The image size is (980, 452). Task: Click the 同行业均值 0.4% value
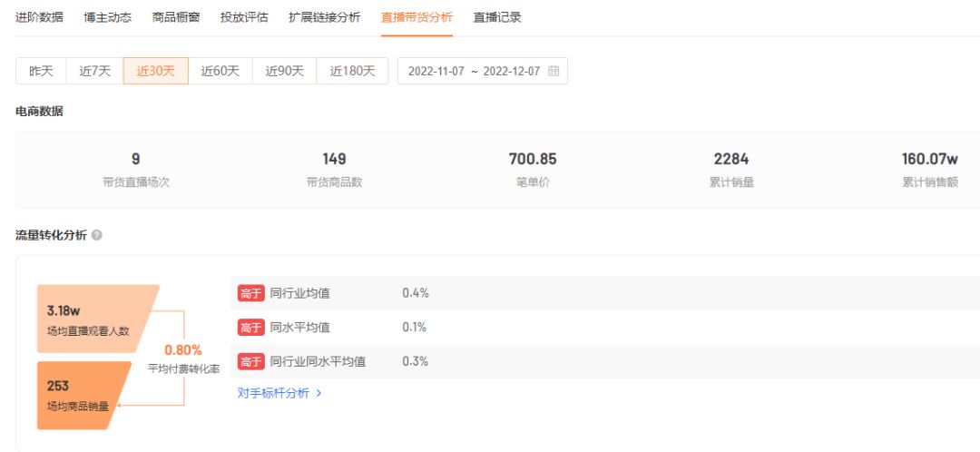(x=416, y=293)
